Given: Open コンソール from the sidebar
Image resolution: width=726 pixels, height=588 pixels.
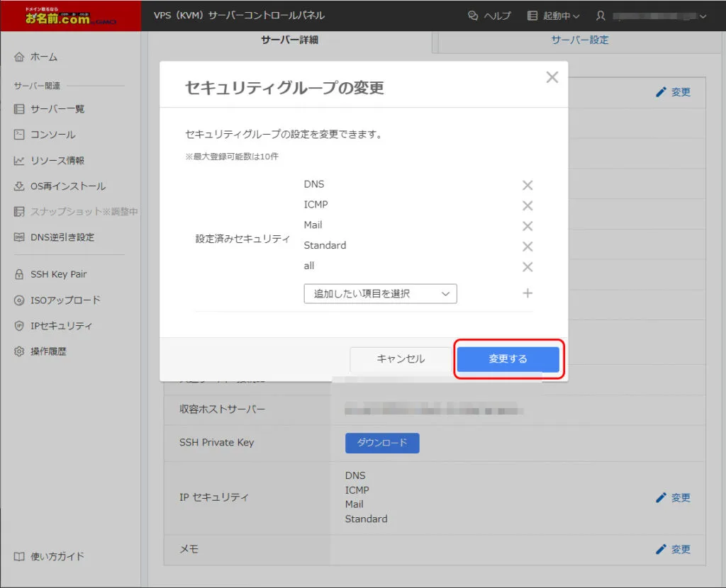Looking at the screenshot, I should pyautogui.click(x=52, y=135).
